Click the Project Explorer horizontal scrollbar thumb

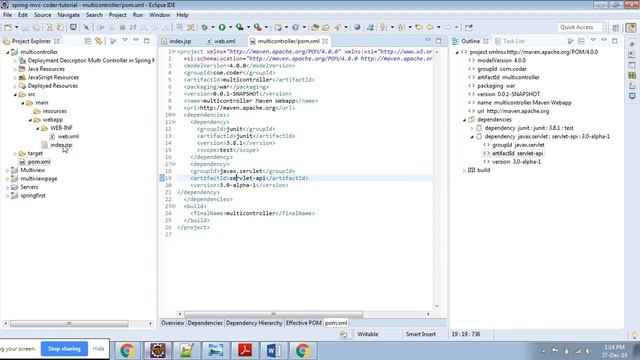(69, 324)
